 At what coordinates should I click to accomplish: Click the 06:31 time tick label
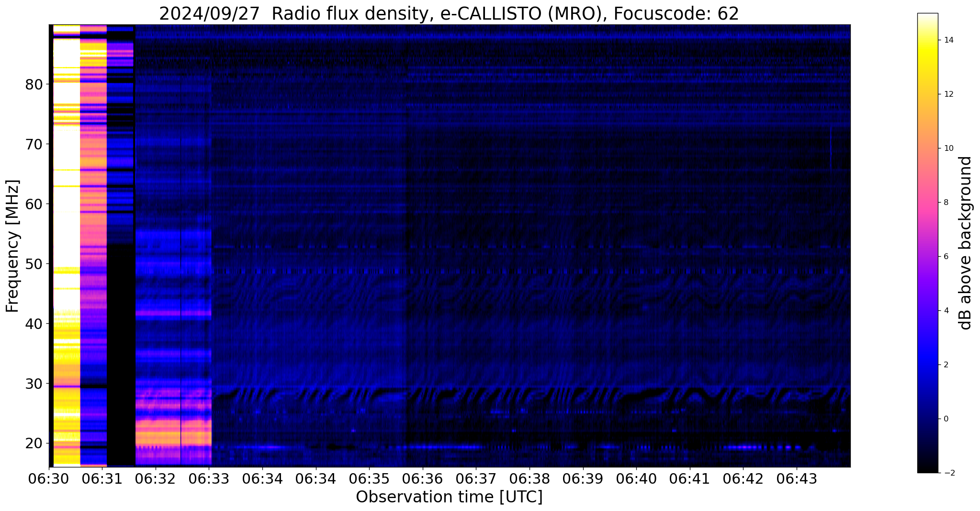[x=102, y=478]
